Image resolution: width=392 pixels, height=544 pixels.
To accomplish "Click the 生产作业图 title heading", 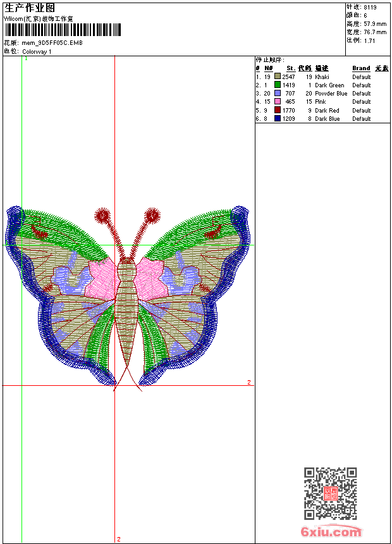I will (30, 8).
